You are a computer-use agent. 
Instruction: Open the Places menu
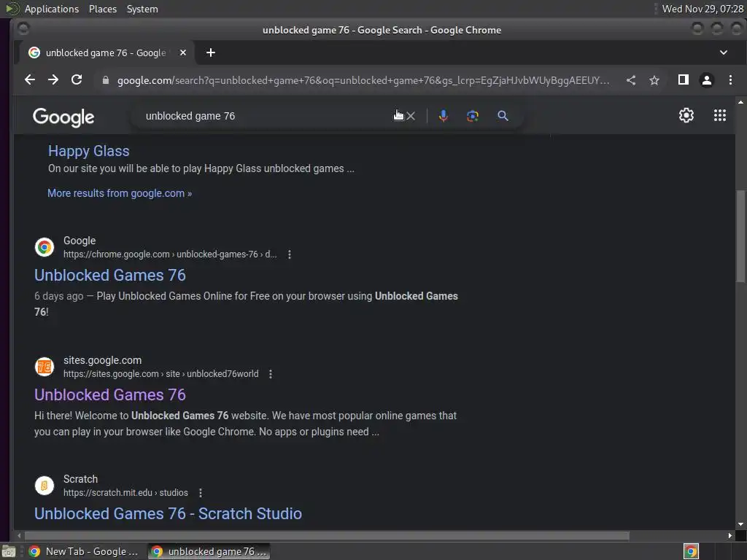pyautogui.click(x=103, y=9)
